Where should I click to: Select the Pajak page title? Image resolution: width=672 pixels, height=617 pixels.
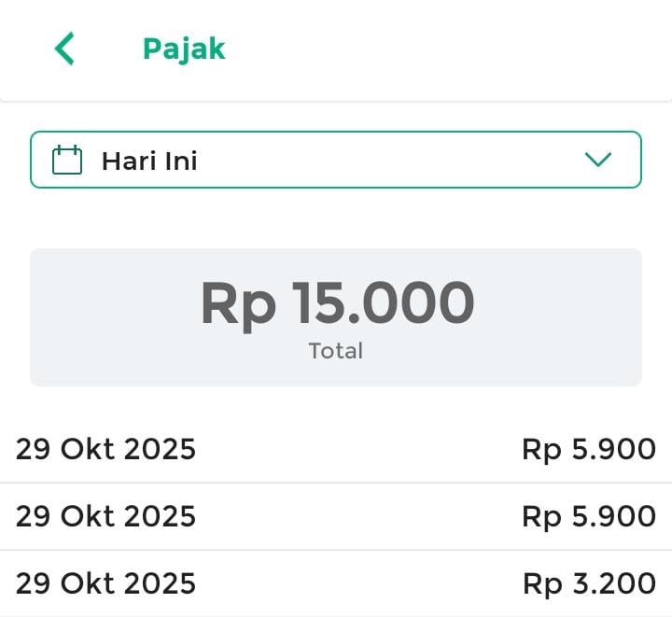pos(184,49)
